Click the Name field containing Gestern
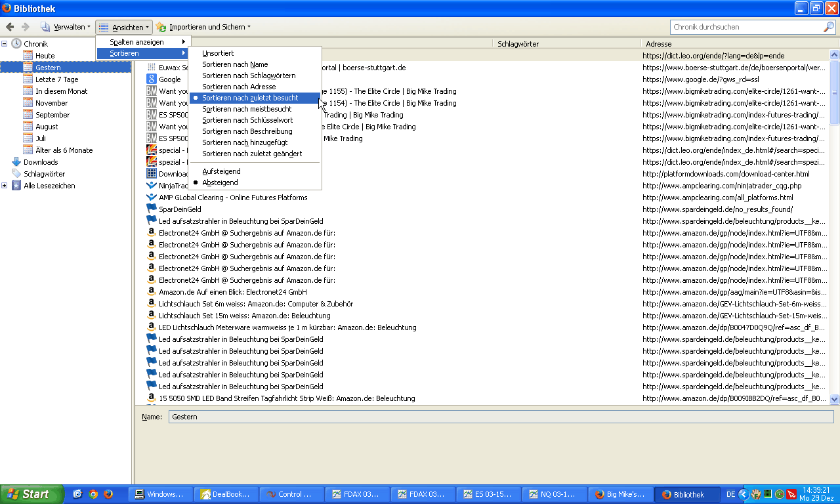This screenshot has height=504, width=840. coord(501,417)
